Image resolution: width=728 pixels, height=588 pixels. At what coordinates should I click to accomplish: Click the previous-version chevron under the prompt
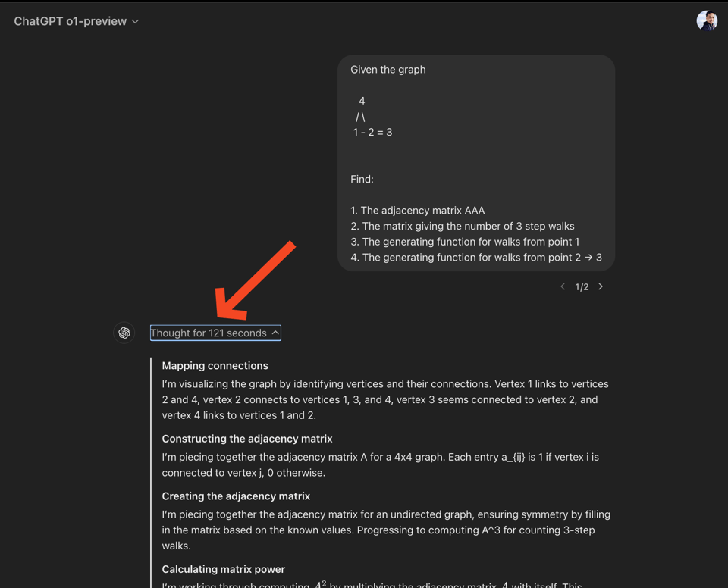click(x=563, y=286)
